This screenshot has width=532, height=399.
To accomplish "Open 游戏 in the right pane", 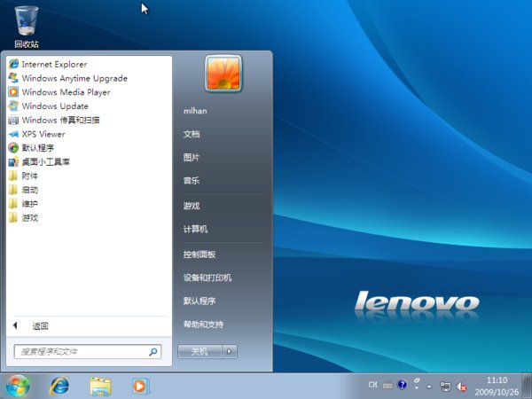I will 192,206.
